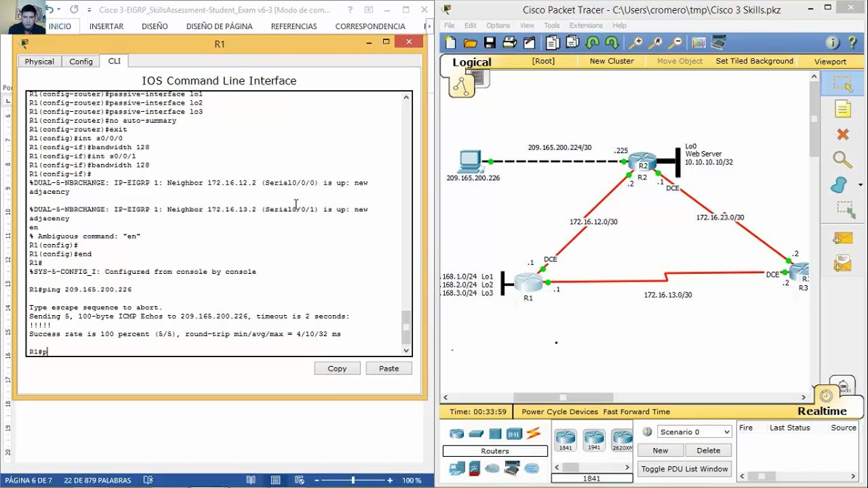
Task: Open network information icon
Action: click(x=833, y=43)
